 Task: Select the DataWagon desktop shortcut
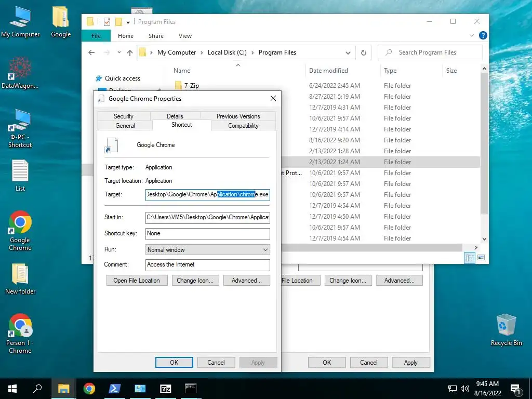(x=20, y=73)
